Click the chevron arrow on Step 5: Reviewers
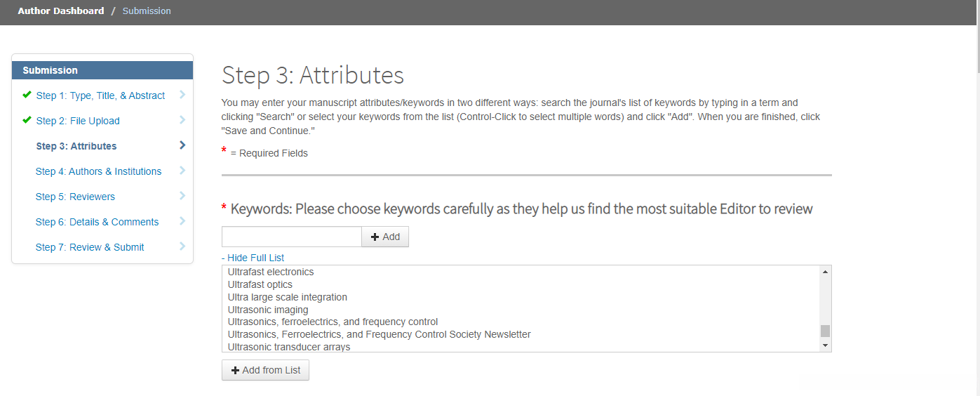Screen dimensions: 980x396 [x=182, y=196]
